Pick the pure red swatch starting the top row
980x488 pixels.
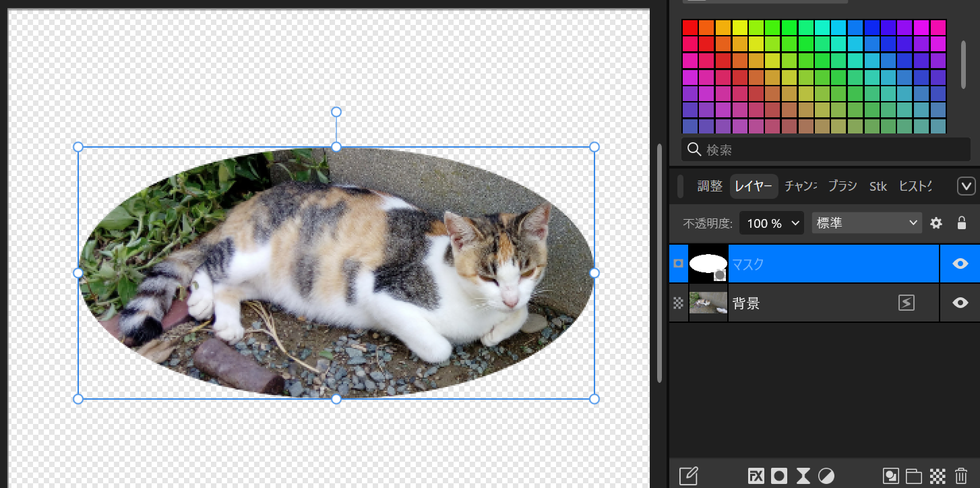point(690,28)
